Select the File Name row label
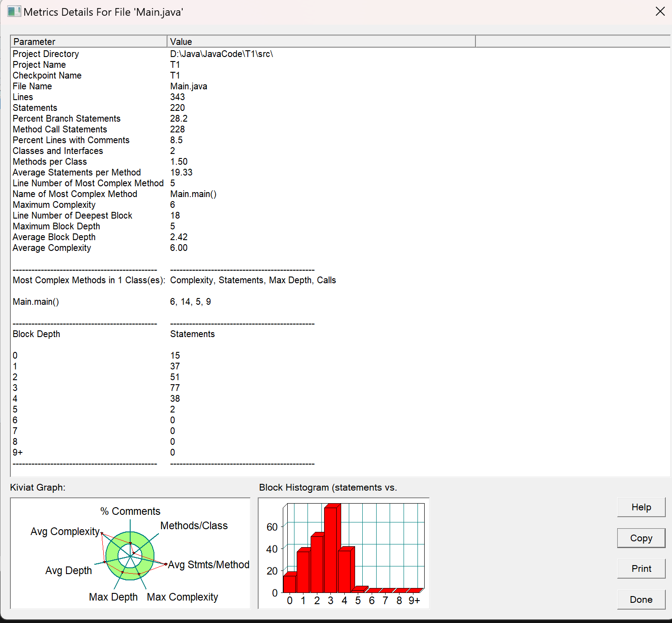The width and height of the screenshot is (672, 623). click(32, 86)
